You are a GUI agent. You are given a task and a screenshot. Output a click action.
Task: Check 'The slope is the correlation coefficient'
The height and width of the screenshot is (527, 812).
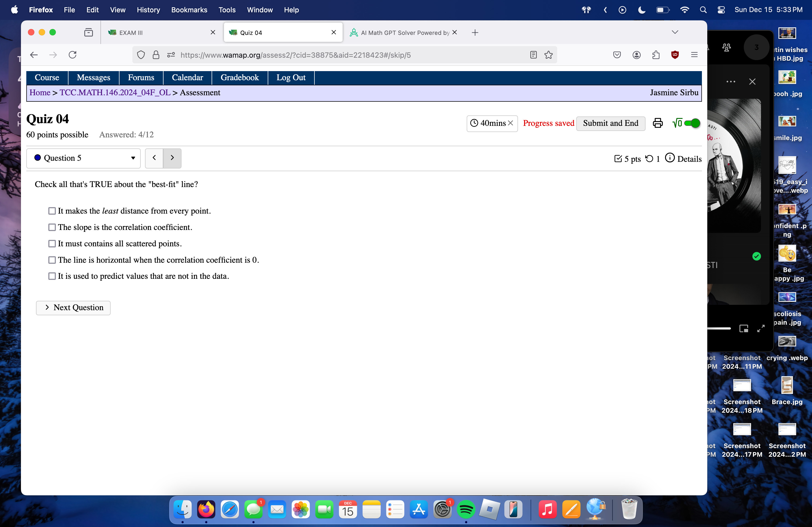(52, 227)
